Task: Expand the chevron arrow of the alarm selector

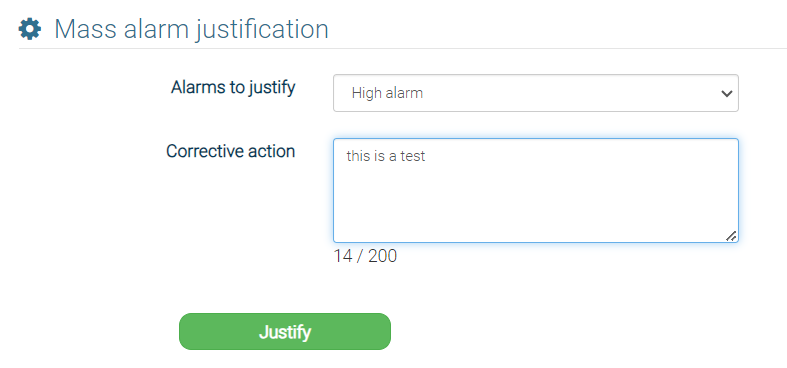Action: coord(726,93)
